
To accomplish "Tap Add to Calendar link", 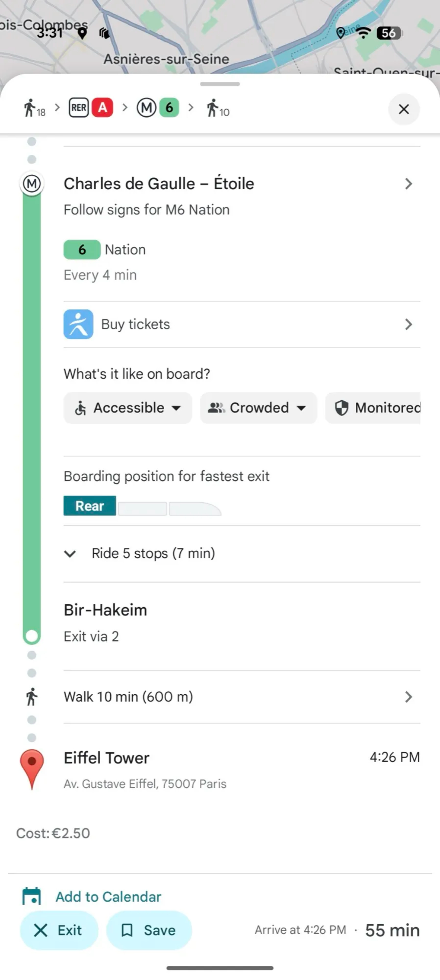I will coord(109,897).
